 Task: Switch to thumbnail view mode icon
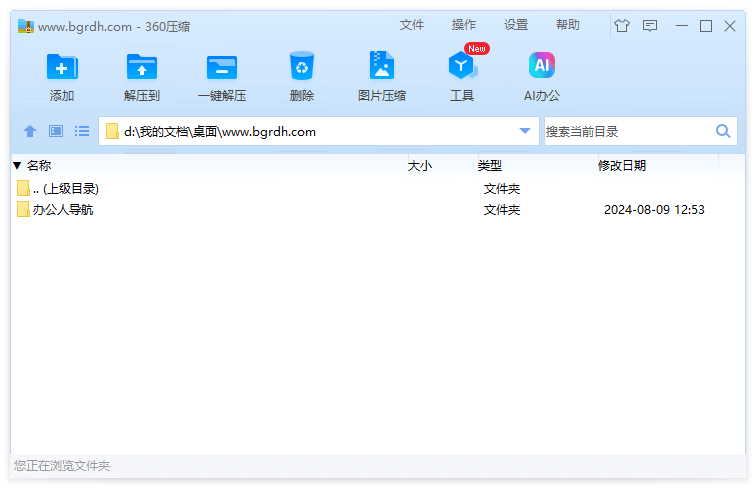tap(56, 131)
